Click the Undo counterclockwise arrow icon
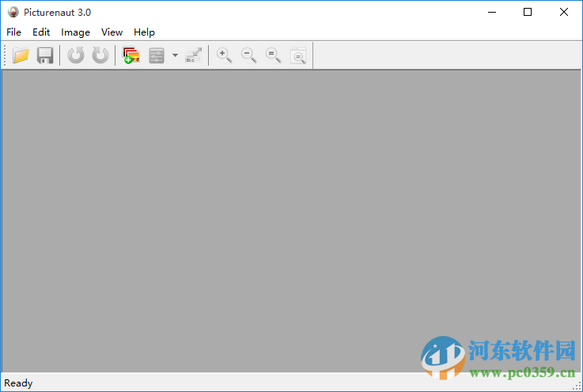Screen dimensions: 583x392 [x=76, y=55]
